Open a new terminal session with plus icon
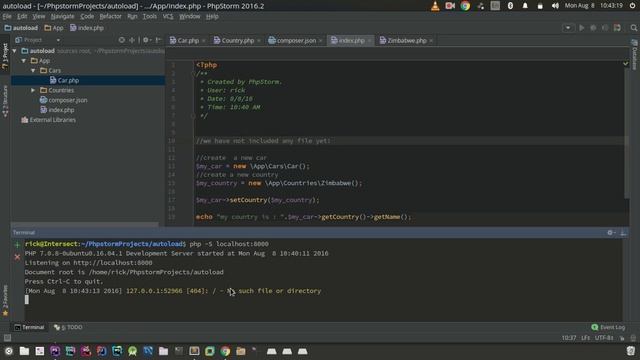Screen dimensions: 640x360 17,245
